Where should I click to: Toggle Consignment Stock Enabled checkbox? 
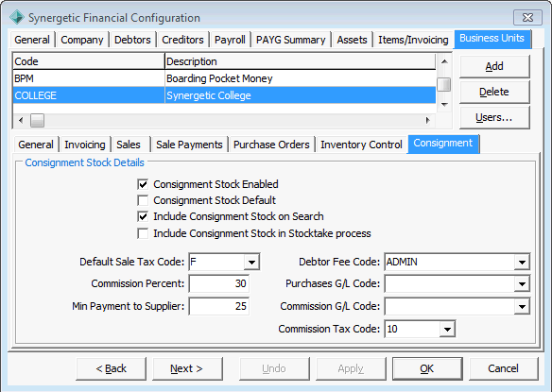click(143, 184)
